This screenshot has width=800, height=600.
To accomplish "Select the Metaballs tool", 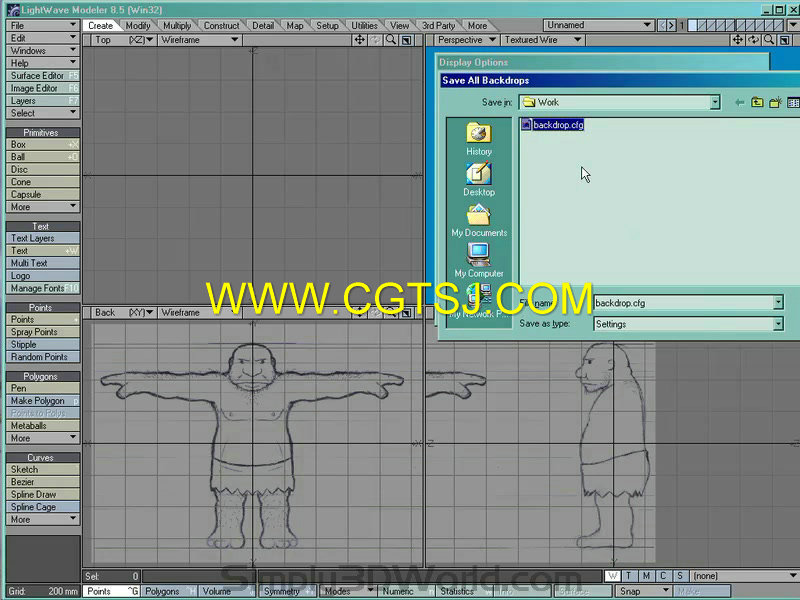I will coord(43,426).
